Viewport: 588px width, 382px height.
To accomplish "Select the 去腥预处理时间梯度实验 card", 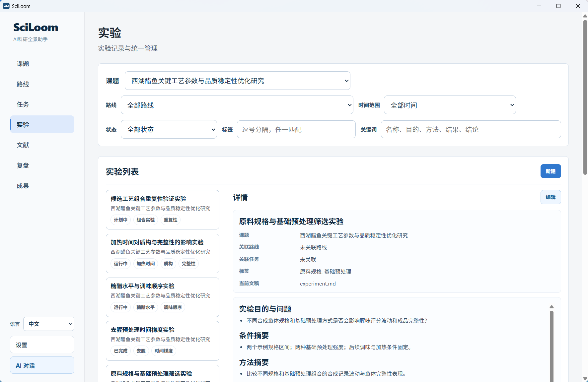I will point(163,341).
